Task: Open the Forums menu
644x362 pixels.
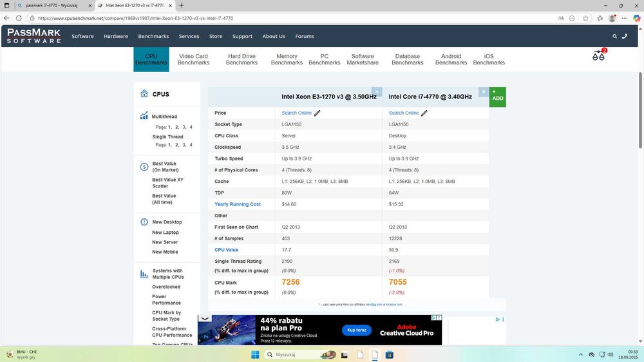Action: pos(305,36)
